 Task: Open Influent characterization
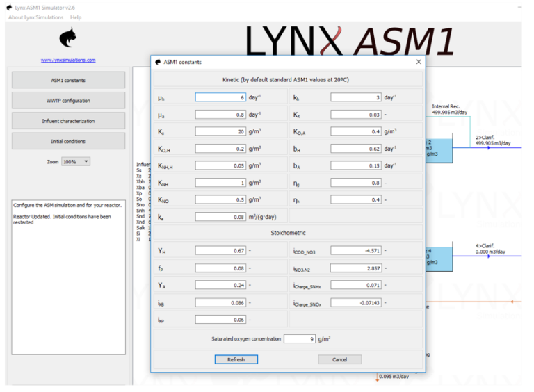(x=68, y=121)
